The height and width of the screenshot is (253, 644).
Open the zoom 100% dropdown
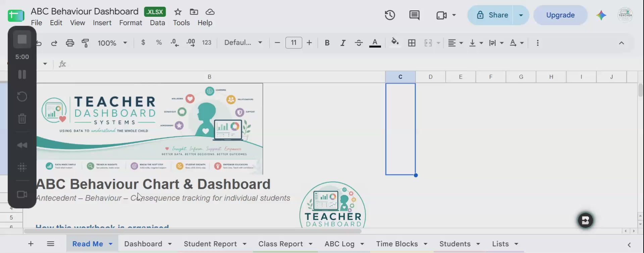(x=112, y=43)
